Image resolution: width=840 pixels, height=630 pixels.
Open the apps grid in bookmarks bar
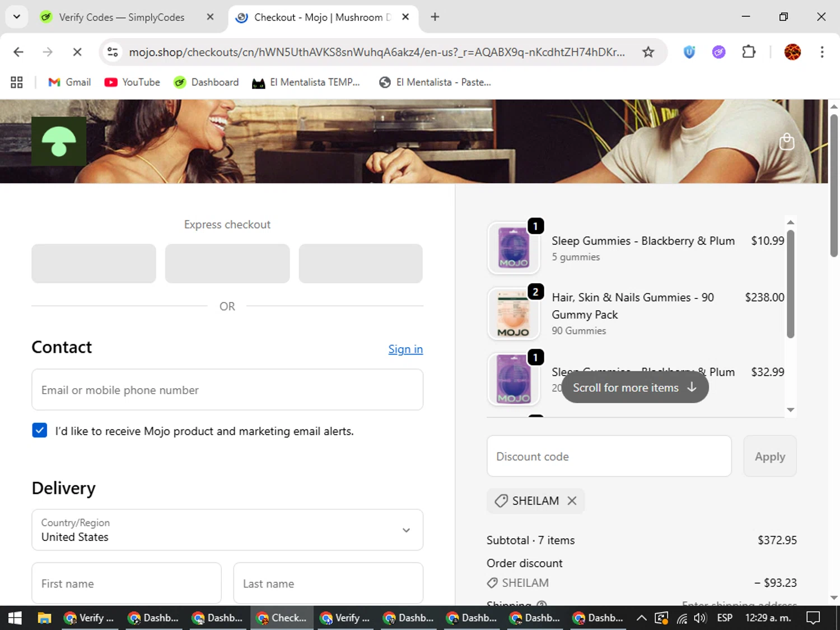pos(17,82)
